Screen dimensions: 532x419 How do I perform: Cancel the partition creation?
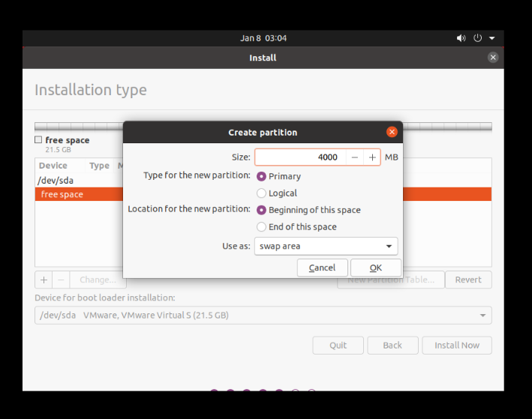[322, 268]
